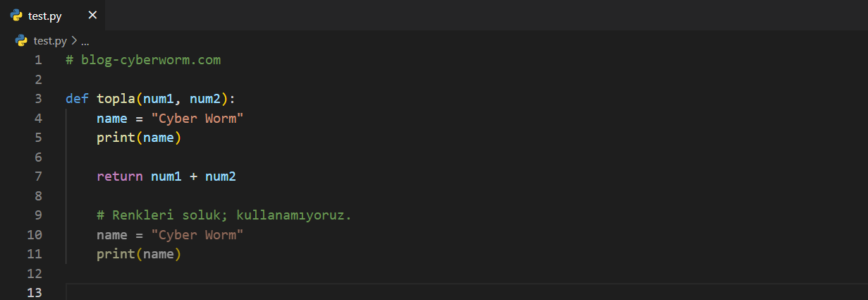Viewport: 868px width, 300px height.
Task: Place the cursor on the def keyword
Action: 77,99
